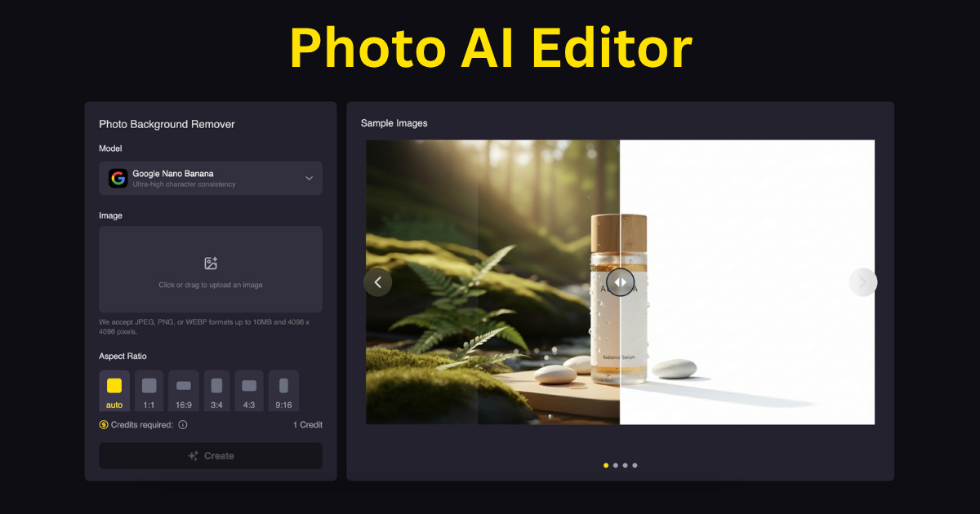Click the comparison slider handle icon

click(x=621, y=281)
